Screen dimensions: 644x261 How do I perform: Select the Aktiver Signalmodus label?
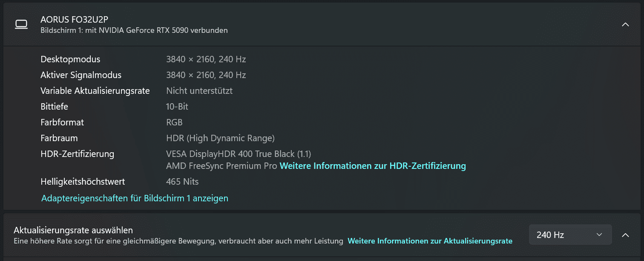coord(81,75)
